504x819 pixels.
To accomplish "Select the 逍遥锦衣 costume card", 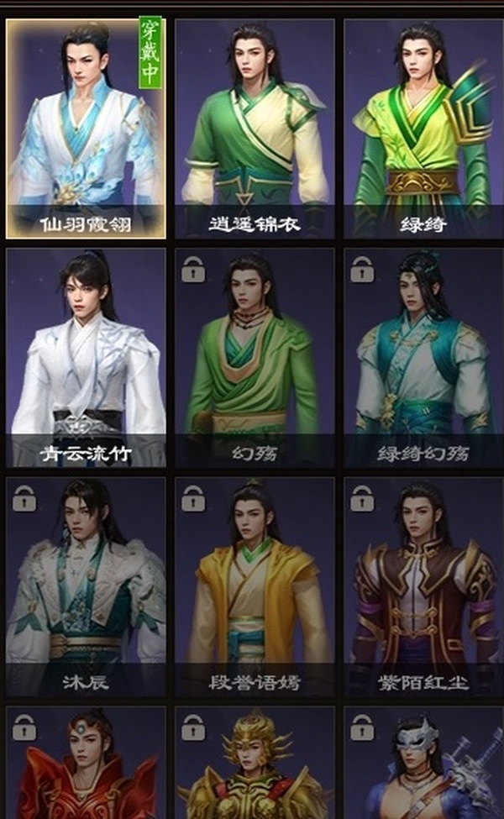I will tap(255, 129).
